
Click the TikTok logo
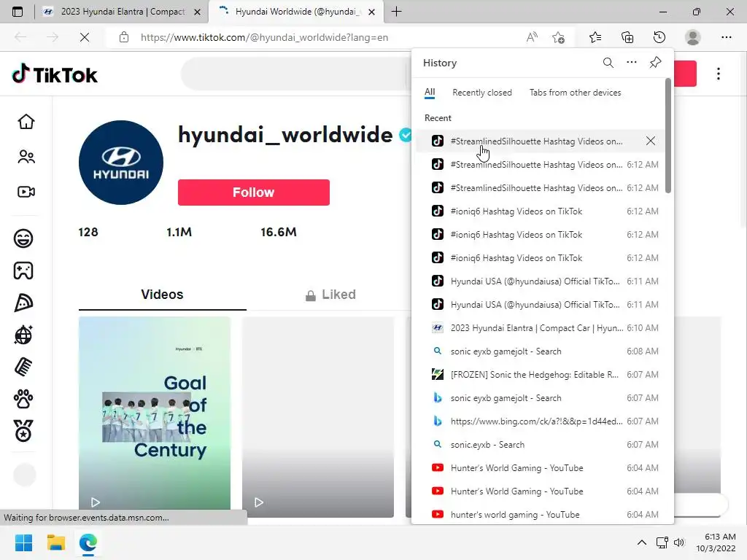(x=55, y=74)
